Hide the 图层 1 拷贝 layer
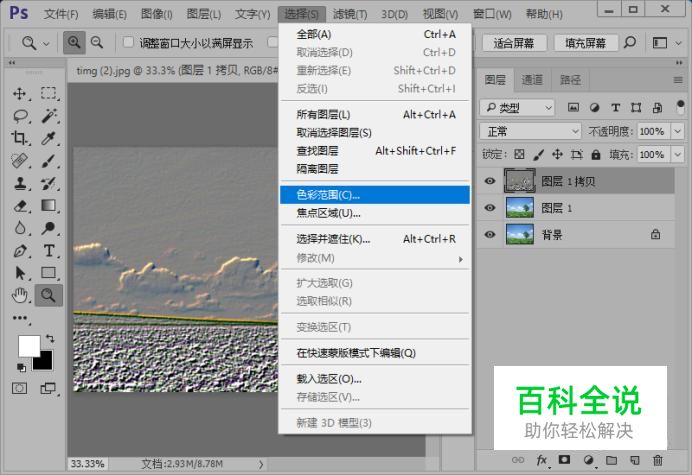Viewport: 692px width, 475px height. tap(490, 181)
